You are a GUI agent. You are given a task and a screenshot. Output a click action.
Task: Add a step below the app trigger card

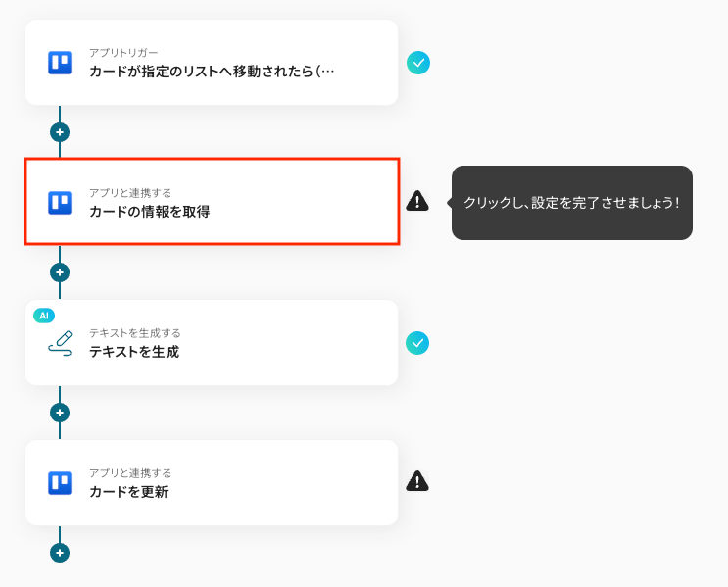pyautogui.click(x=60, y=132)
